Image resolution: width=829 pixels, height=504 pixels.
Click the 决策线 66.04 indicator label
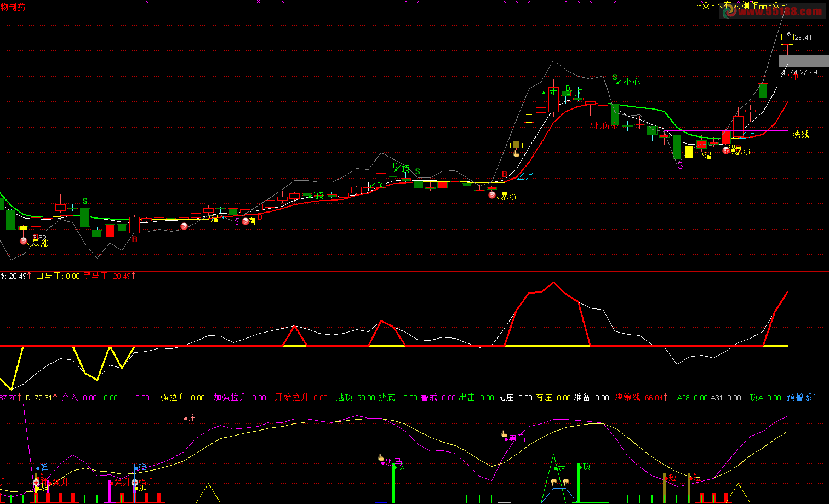pyautogui.click(x=642, y=398)
